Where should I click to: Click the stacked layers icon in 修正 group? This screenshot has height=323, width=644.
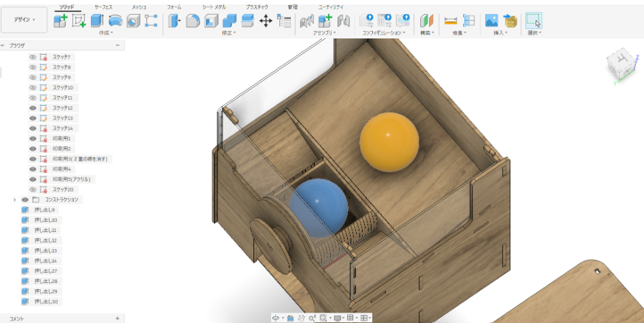click(x=247, y=21)
